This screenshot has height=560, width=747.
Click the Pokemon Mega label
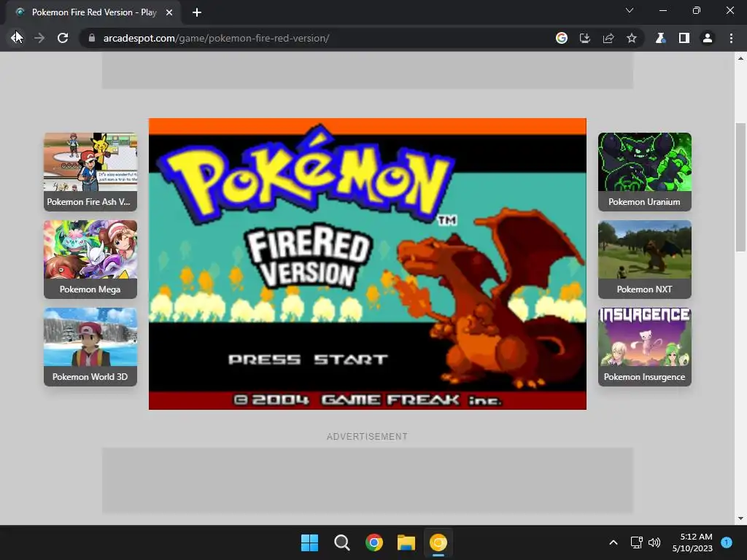click(x=90, y=289)
